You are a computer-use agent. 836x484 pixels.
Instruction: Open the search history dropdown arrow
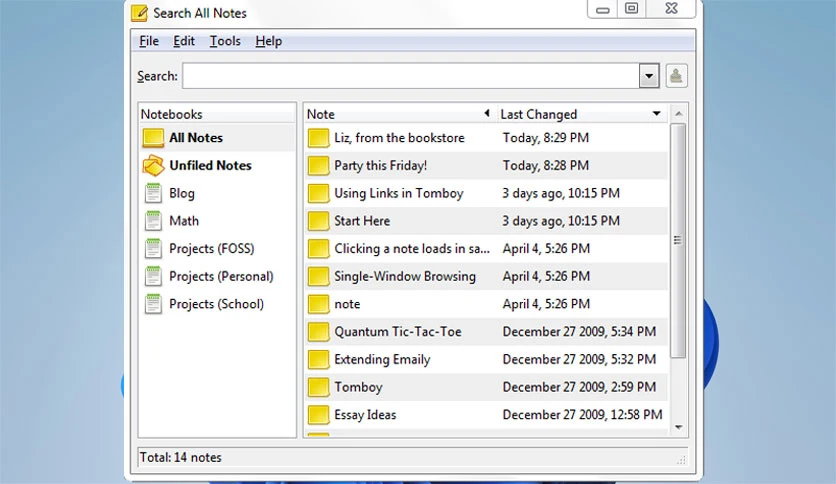coord(649,76)
